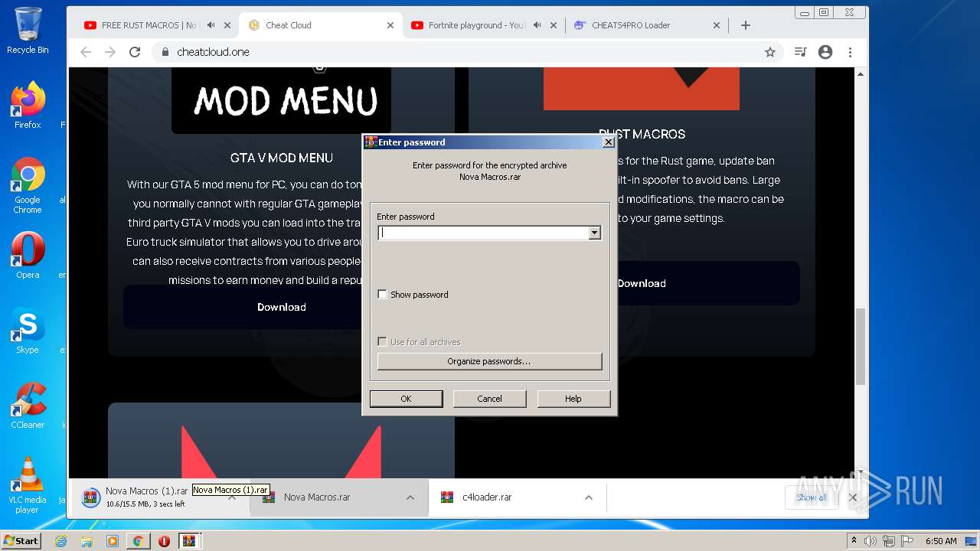Open media player taskbar icon

click(x=113, y=541)
